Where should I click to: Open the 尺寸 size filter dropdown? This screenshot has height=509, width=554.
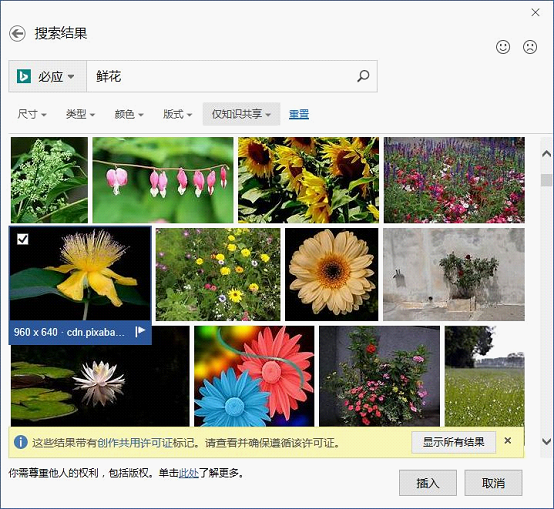32,114
